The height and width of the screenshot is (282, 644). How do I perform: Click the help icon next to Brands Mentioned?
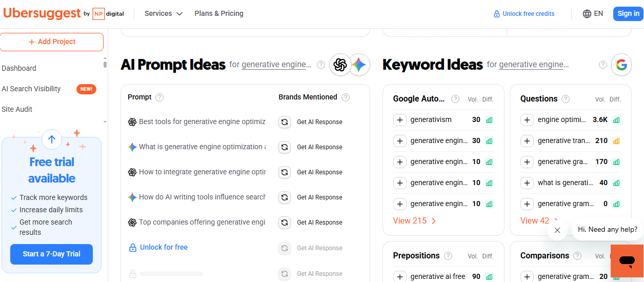[x=346, y=97]
